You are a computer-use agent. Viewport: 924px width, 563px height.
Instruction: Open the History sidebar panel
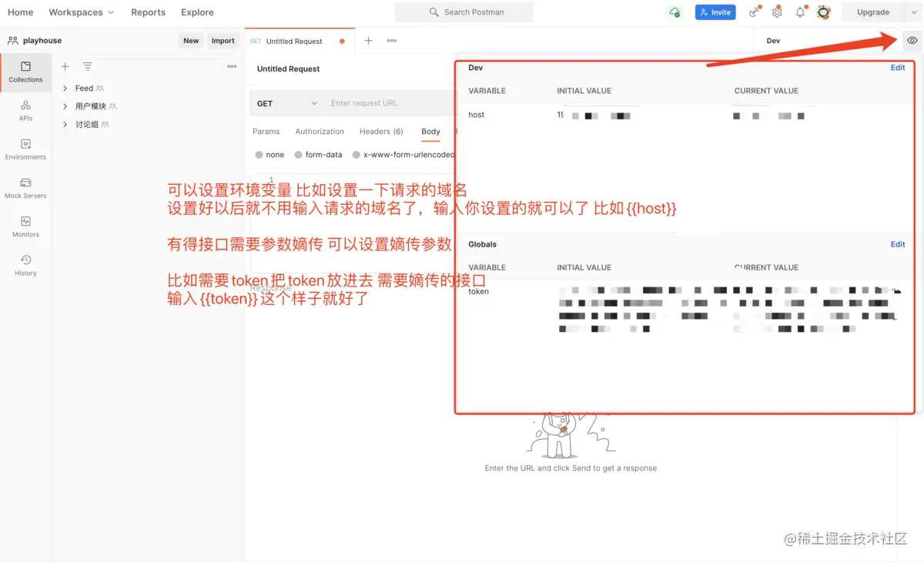(x=25, y=265)
